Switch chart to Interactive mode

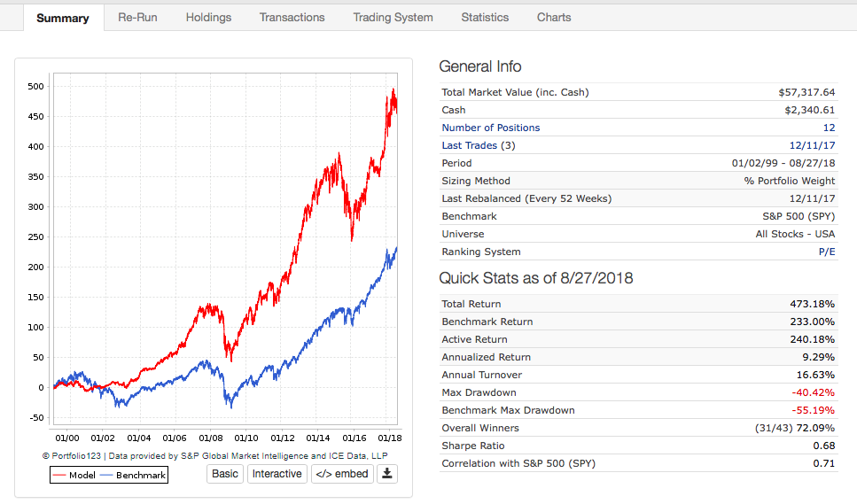tap(277, 474)
